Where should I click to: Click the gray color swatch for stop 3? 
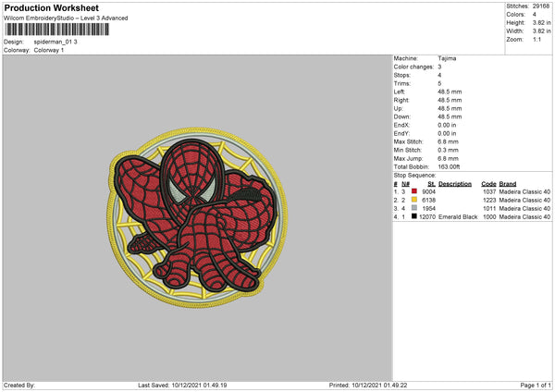point(413,207)
